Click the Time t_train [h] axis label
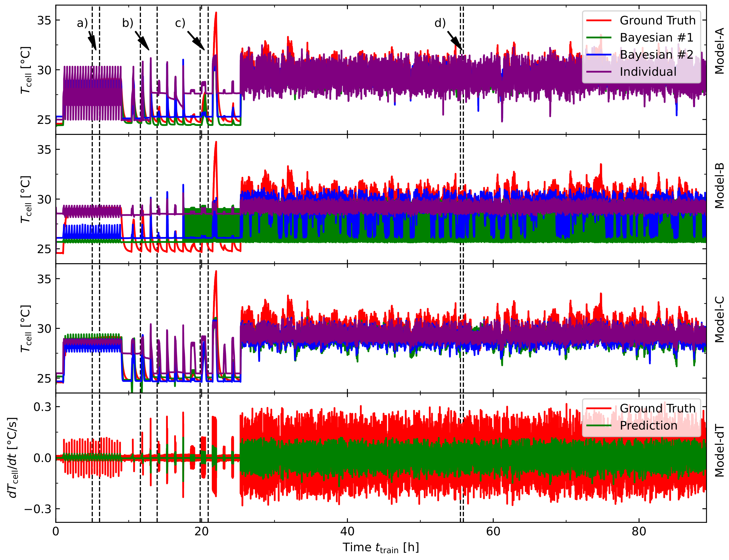The height and width of the screenshot is (560, 729). point(381,548)
